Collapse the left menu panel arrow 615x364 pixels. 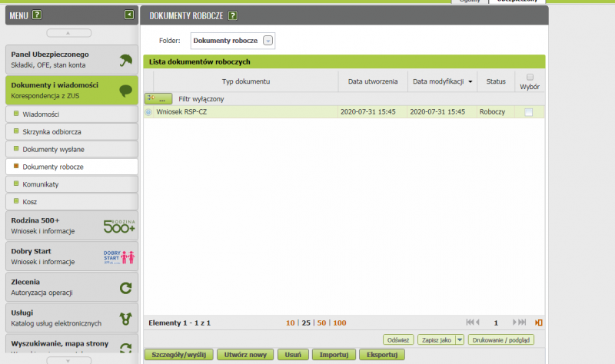pyautogui.click(x=129, y=15)
